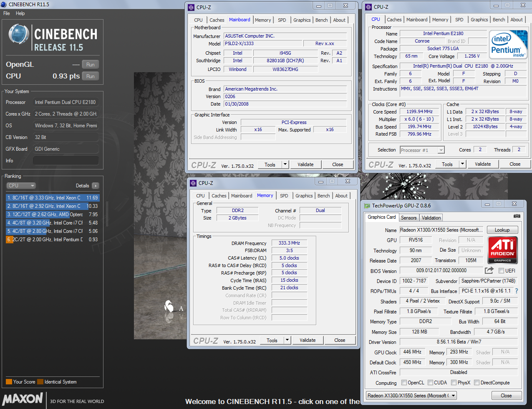Click the Driver Version field in GPU-Z
Image resolution: width=532 pixels, height=409 pixels.
[x=459, y=342]
